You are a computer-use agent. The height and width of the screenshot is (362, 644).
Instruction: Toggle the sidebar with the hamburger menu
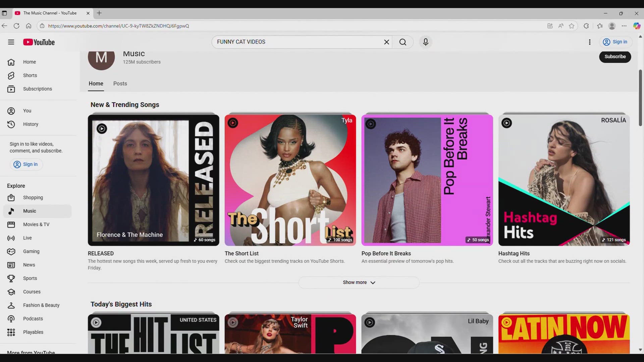click(11, 42)
